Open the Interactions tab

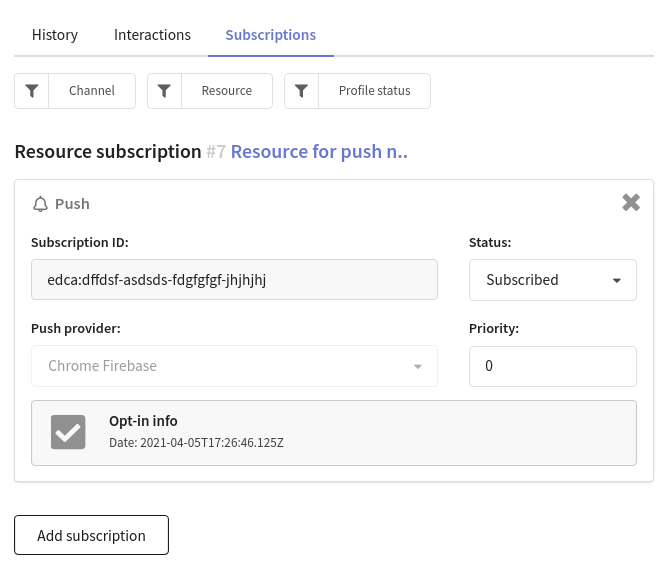(x=152, y=35)
